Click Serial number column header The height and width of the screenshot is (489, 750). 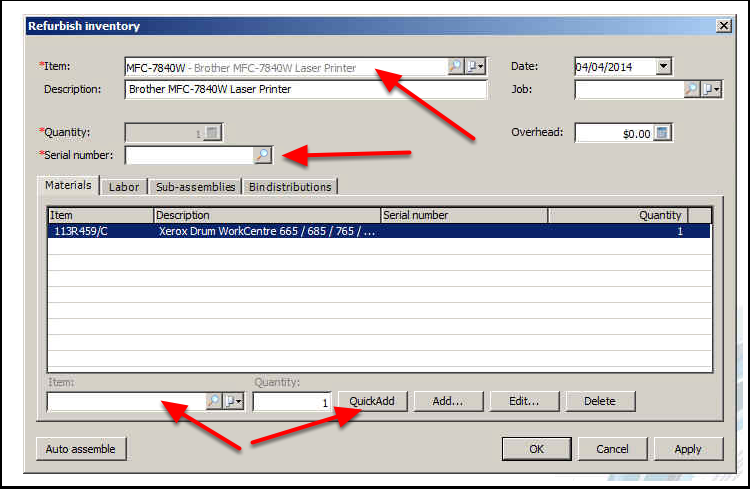pyautogui.click(x=464, y=215)
